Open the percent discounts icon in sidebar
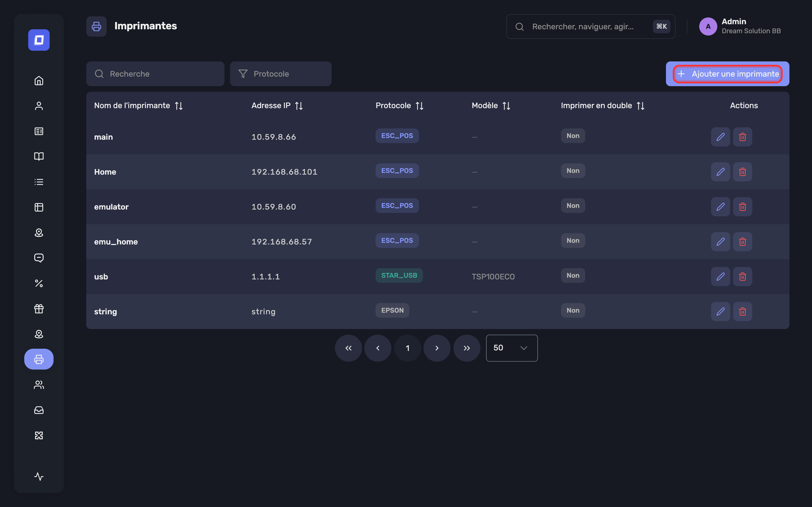 (x=39, y=283)
